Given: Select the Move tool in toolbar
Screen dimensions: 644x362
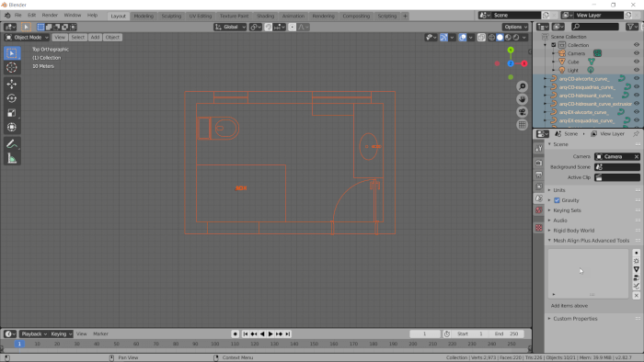Looking at the screenshot, I should pos(11,84).
